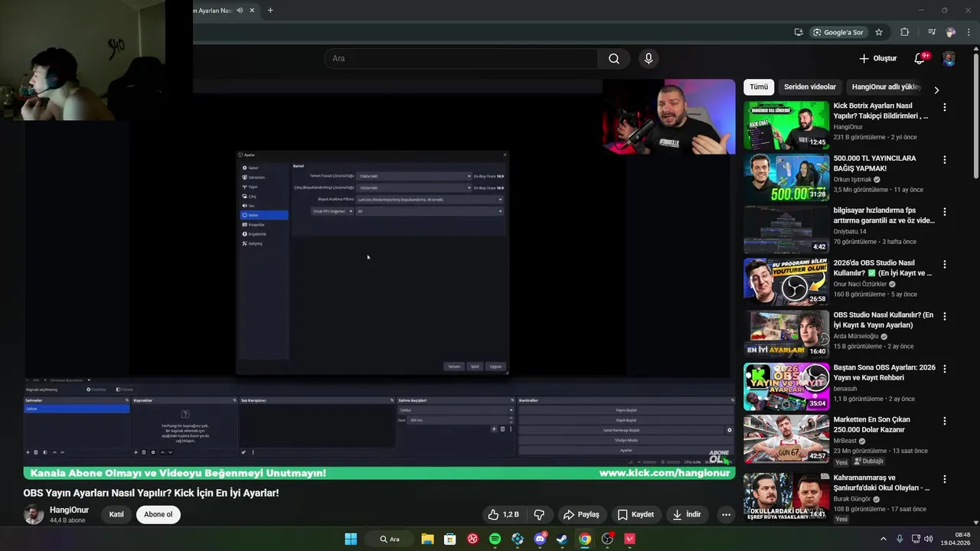Download the video with İndir

click(687, 514)
